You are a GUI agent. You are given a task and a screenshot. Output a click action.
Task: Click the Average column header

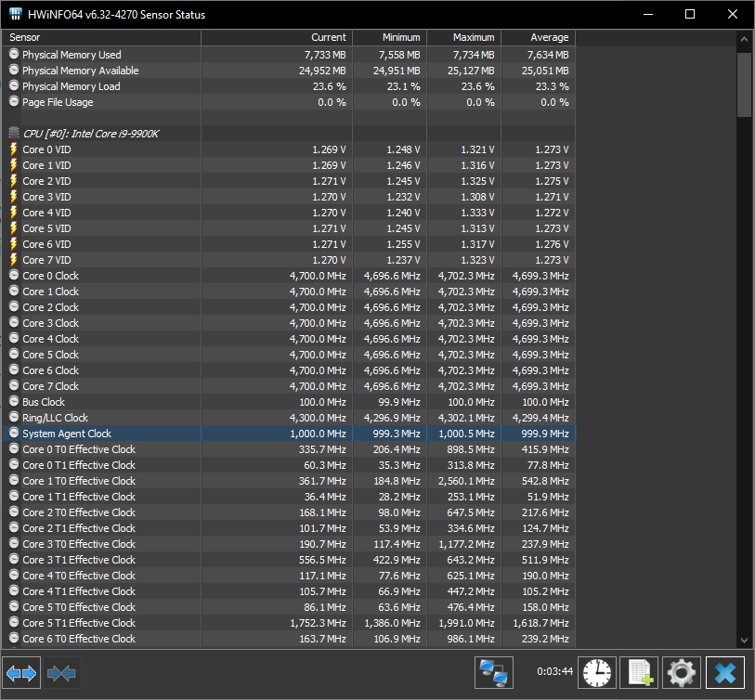point(539,37)
